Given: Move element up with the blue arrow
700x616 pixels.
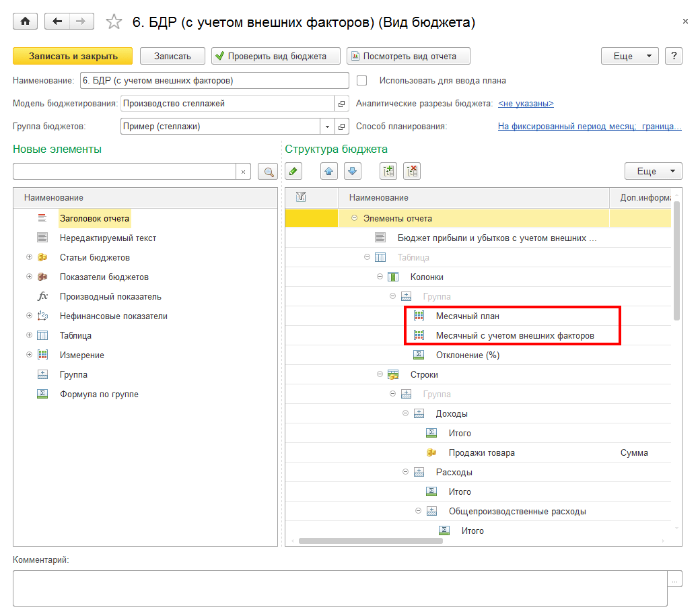Looking at the screenshot, I should [x=329, y=171].
